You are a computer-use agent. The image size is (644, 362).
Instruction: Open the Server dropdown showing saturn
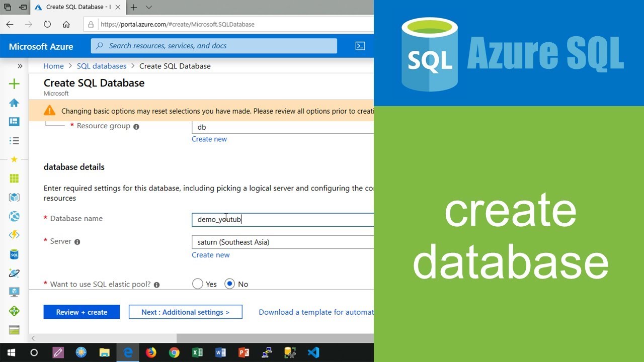(283, 242)
